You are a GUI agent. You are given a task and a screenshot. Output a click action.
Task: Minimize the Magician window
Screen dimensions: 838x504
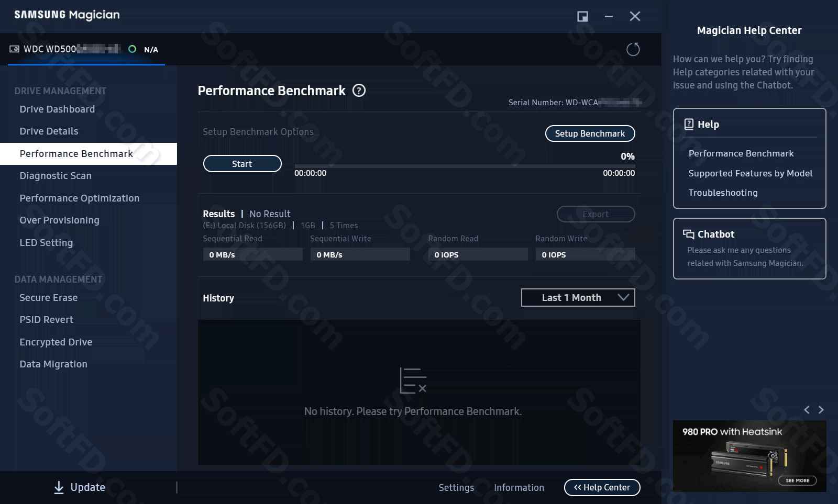coord(609,17)
